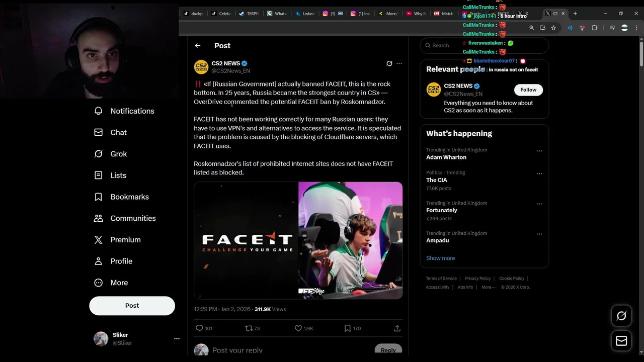644x362 pixels.
Task: Open Premium in the sidebar
Action: tap(117, 240)
